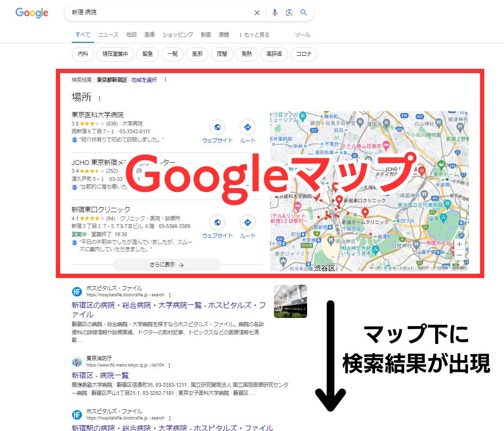This screenshot has width=504, height=431.
Task: Open website icon for 新宿東口クリニック
Action: pos(217,223)
